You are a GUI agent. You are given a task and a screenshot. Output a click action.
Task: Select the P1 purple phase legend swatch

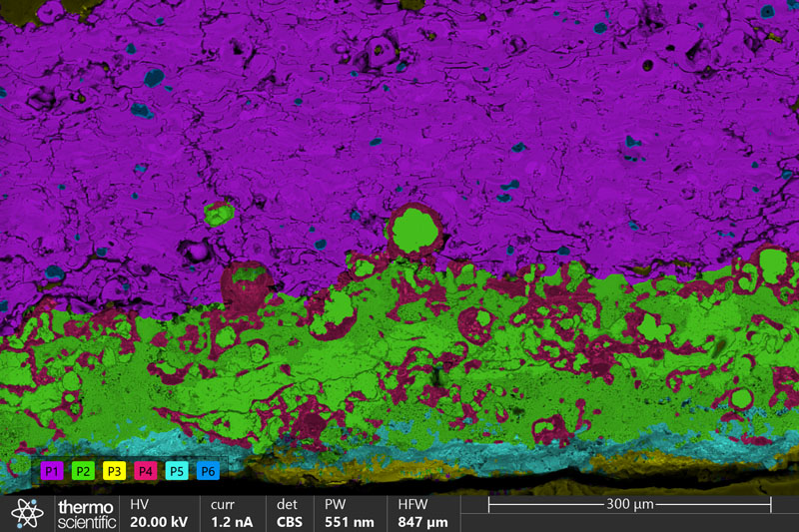53,470
